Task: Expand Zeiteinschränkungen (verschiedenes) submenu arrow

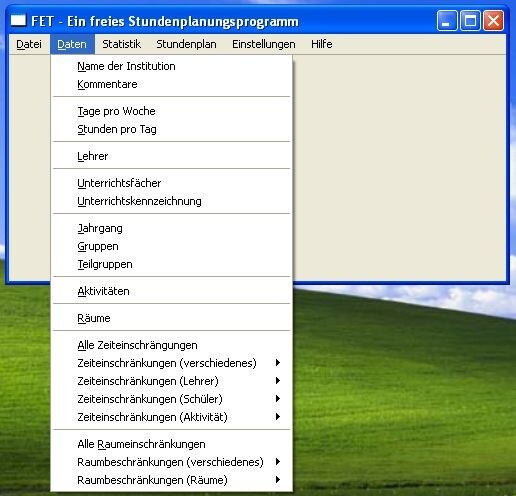Action: [x=278, y=363]
